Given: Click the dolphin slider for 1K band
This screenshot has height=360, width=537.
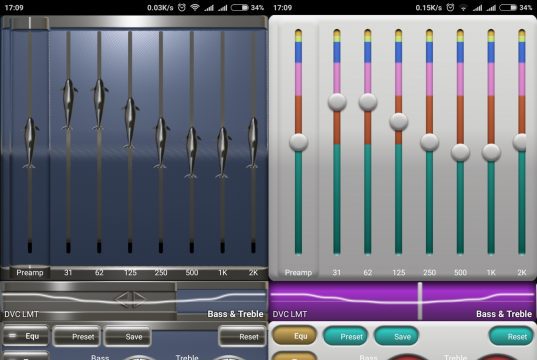Looking at the screenshot, I should [x=223, y=153].
